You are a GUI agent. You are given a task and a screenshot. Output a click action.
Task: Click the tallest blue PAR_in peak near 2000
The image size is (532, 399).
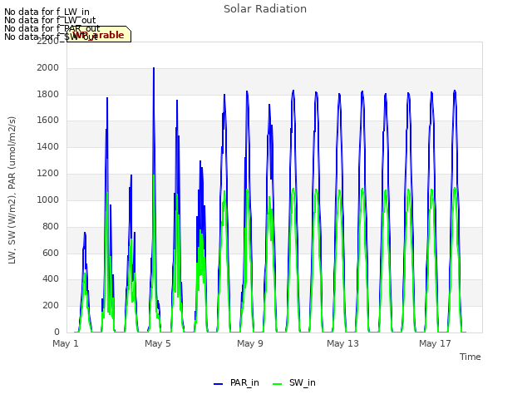coord(154,68)
